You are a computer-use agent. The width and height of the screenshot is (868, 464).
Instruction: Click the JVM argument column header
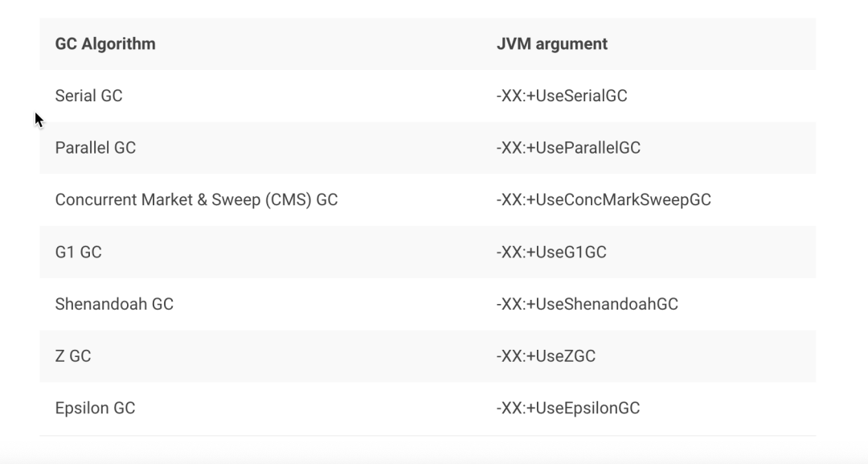pyautogui.click(x=551, y=43)
